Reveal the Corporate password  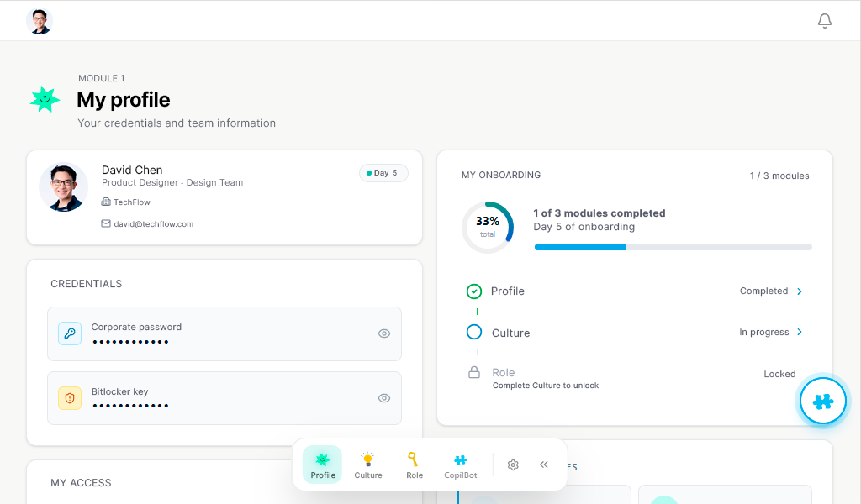click(x=384, y=333)
